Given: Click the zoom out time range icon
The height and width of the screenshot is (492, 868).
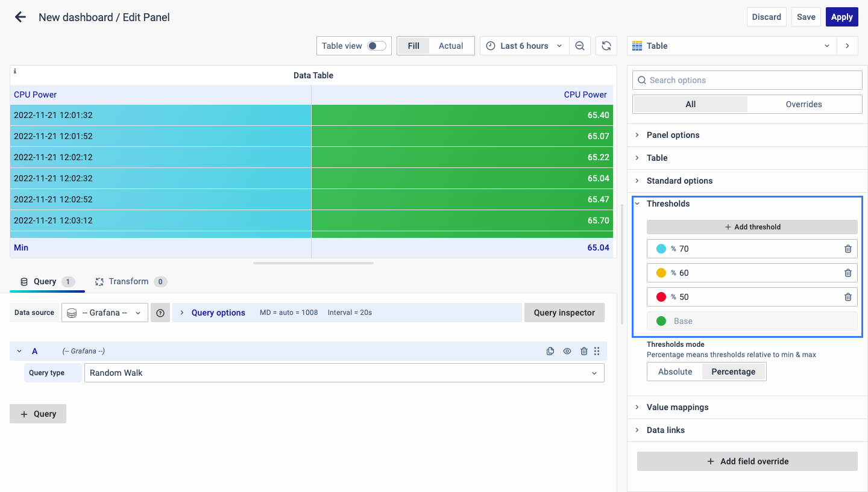Looking at the screenshot, I should tap(579, 46).
